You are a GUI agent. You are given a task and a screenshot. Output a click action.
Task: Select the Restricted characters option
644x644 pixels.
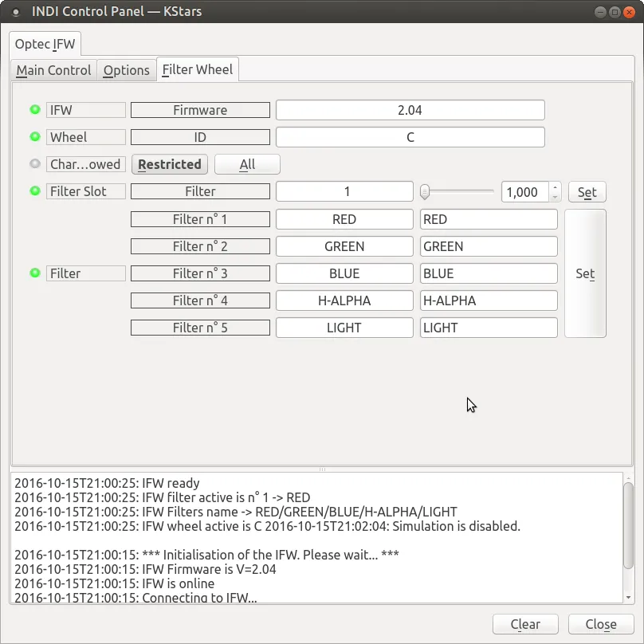click(170, 164)
